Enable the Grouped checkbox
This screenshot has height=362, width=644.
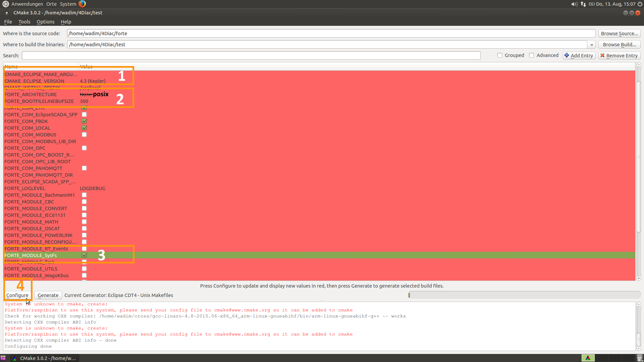click(500, 55)
